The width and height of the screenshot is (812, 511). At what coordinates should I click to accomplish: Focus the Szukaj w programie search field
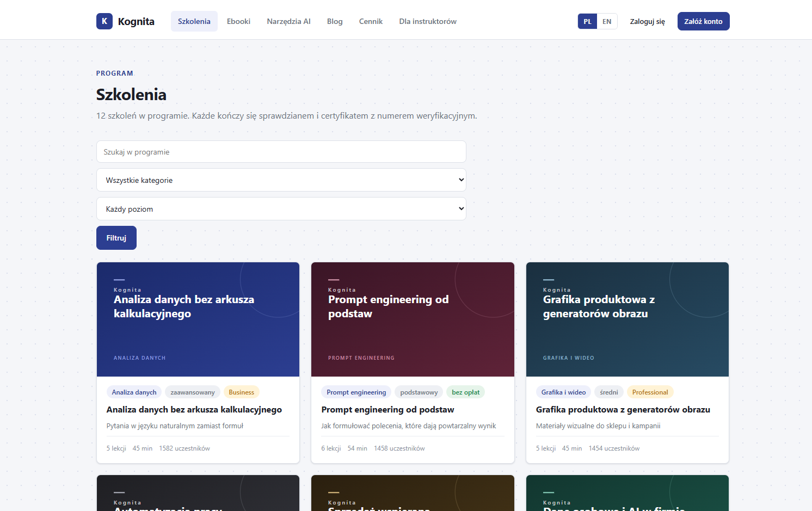pyautogui.click(x=281, y=152)
